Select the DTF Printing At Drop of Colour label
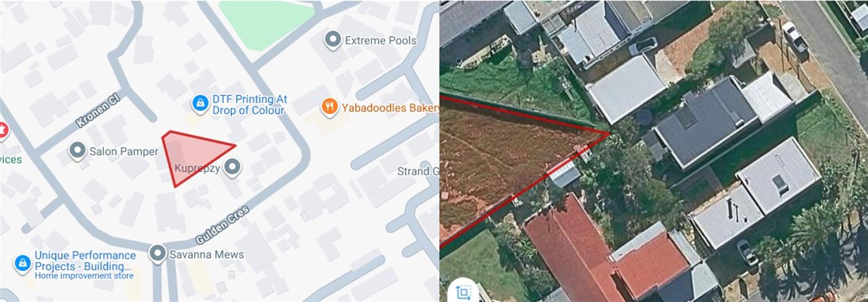 [x=250, y=104]
